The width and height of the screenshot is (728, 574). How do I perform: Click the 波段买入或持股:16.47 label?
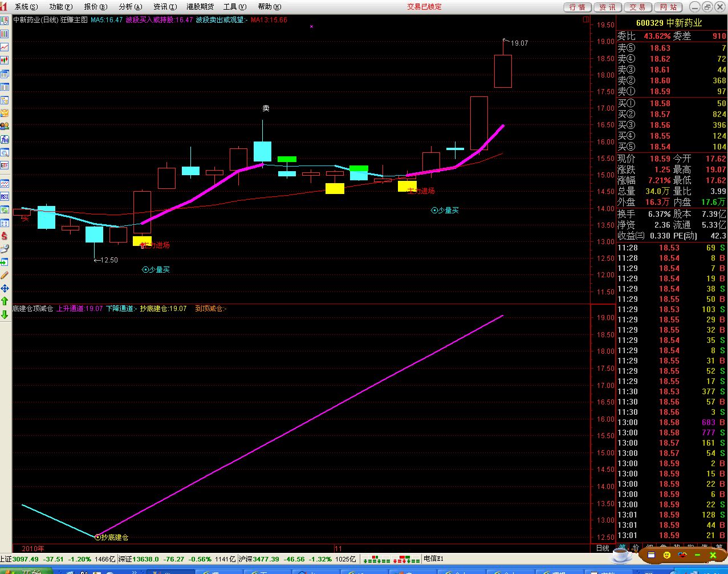[159, 20]
